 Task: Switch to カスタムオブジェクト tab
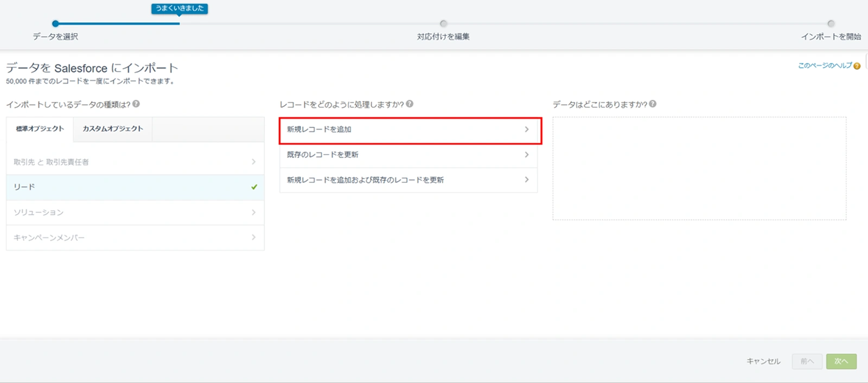(113, 129)
